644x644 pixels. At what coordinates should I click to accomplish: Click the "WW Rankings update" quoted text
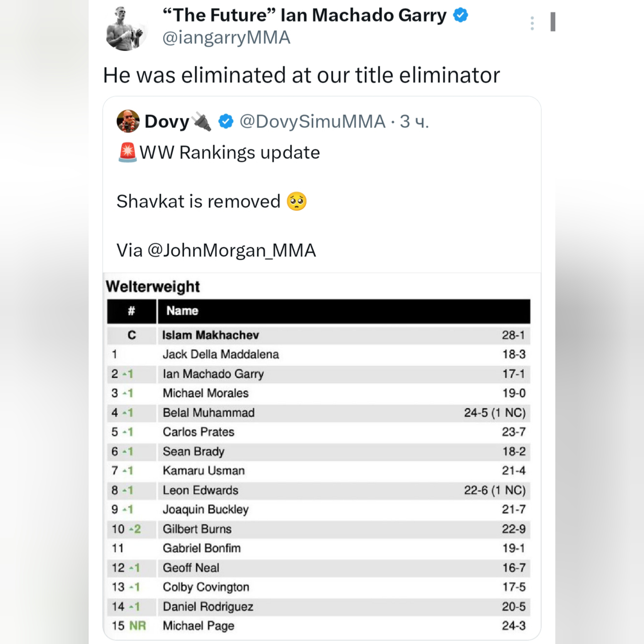(229, 153)
